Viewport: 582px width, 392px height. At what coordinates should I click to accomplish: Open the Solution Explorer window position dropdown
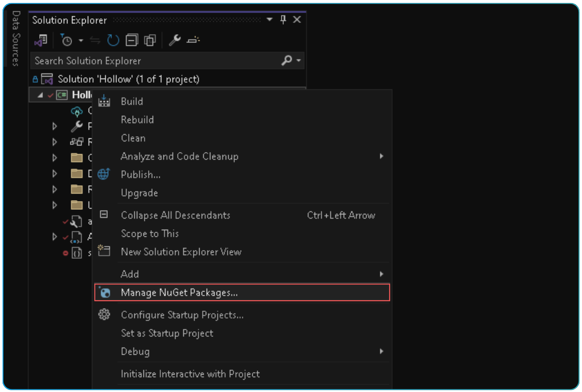(x=269, y=19)
